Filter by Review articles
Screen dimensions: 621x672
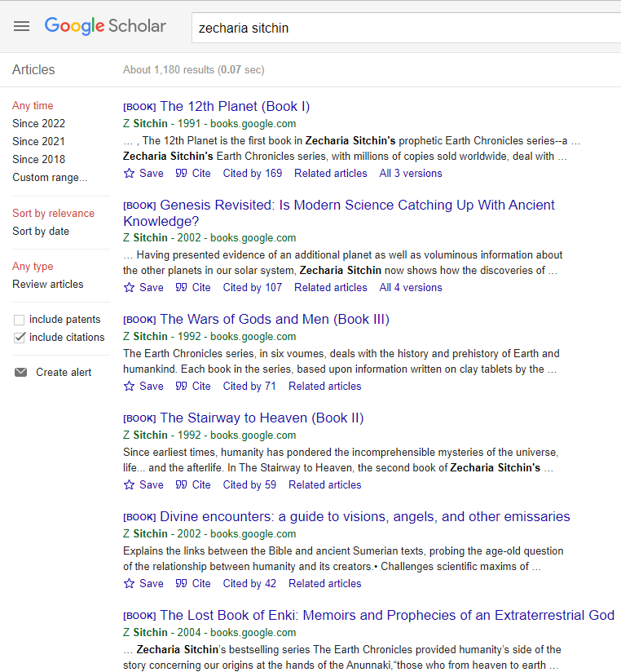[47, 284]
